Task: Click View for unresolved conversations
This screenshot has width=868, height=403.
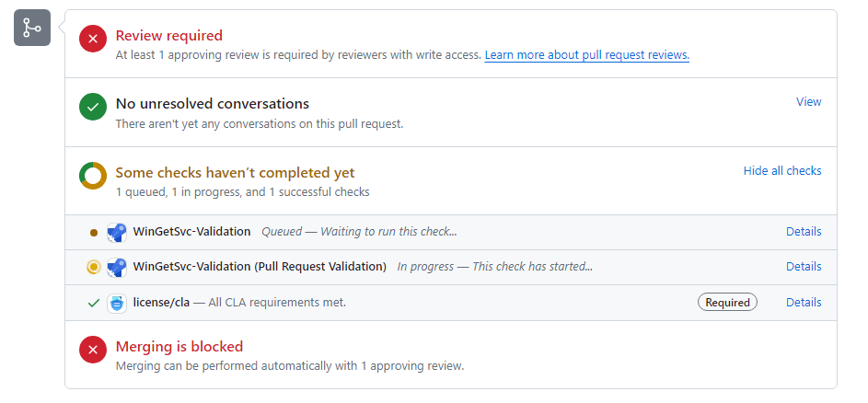Action: [x=808, y=102]
